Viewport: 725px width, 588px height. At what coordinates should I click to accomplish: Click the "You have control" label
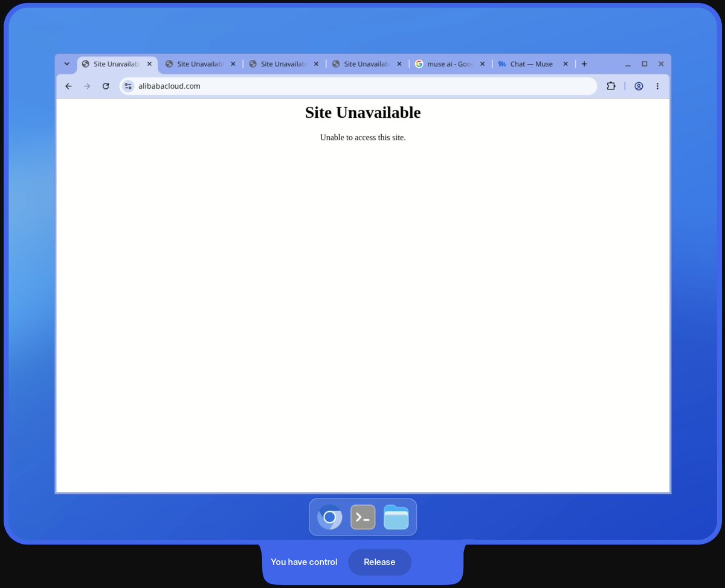point(304,562)
